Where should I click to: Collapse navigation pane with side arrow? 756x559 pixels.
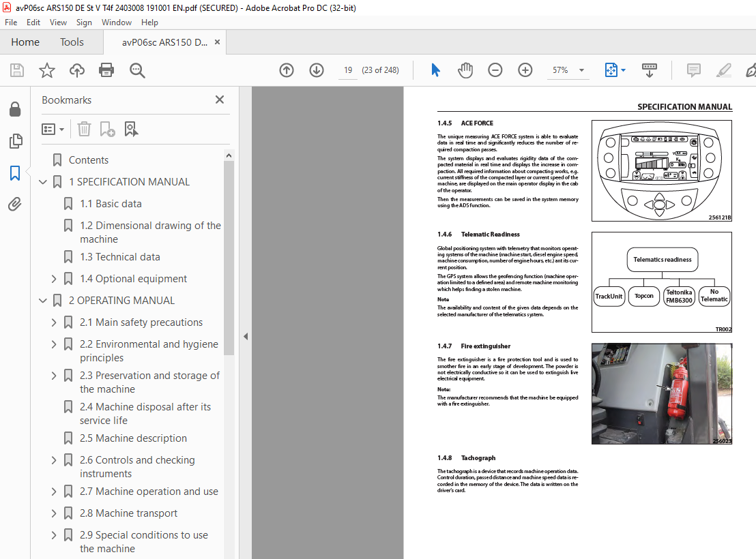point(246,336)
